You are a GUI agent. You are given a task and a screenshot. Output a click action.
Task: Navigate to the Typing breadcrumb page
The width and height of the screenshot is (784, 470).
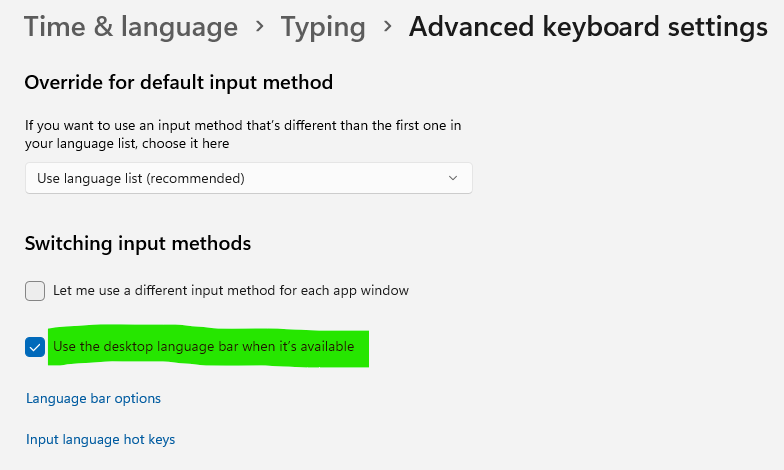click(323, 28)
